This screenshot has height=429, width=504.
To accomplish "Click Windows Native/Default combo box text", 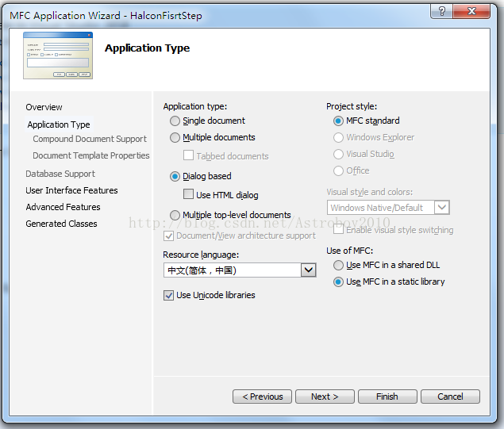I will tap(377, 208).
